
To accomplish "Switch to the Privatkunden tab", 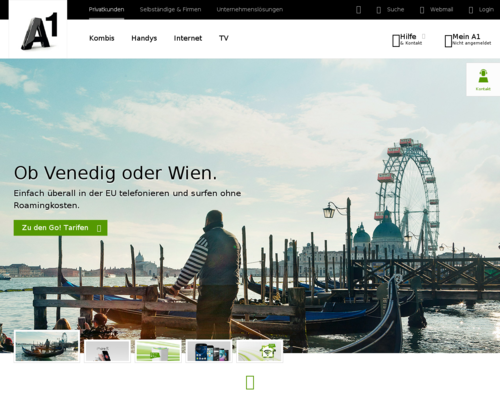I will (106, 10).
